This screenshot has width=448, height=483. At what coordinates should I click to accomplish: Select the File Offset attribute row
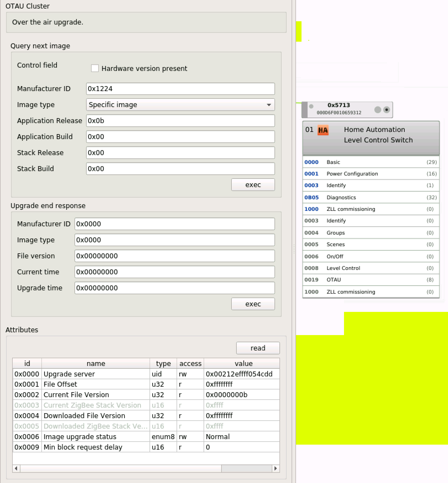coord(146,384)
